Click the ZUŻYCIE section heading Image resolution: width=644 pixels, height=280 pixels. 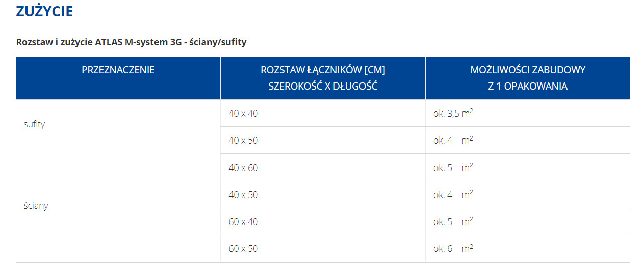tap(44, 11)
